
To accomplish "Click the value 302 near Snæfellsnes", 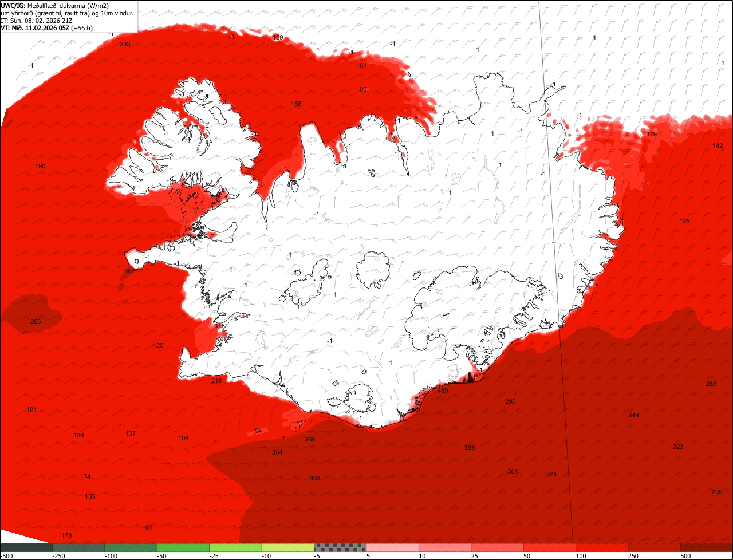I will tap(129, 271).
